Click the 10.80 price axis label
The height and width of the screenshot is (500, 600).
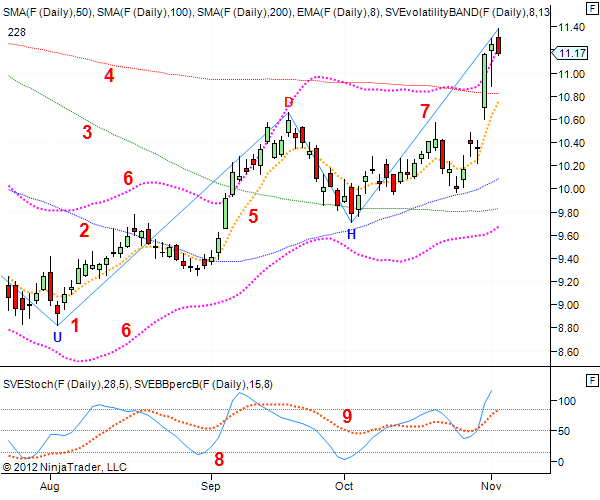572,97
